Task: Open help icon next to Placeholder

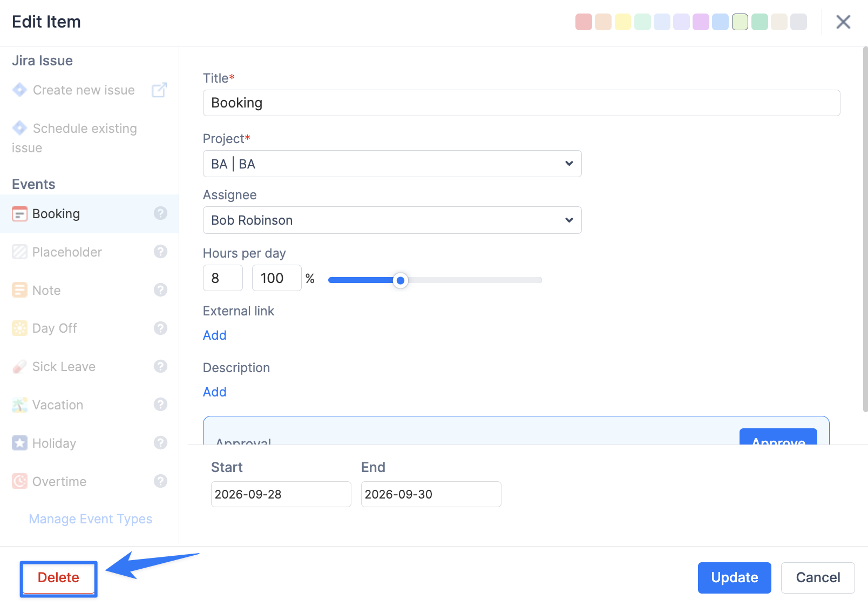Action: [x=160, y=252]
